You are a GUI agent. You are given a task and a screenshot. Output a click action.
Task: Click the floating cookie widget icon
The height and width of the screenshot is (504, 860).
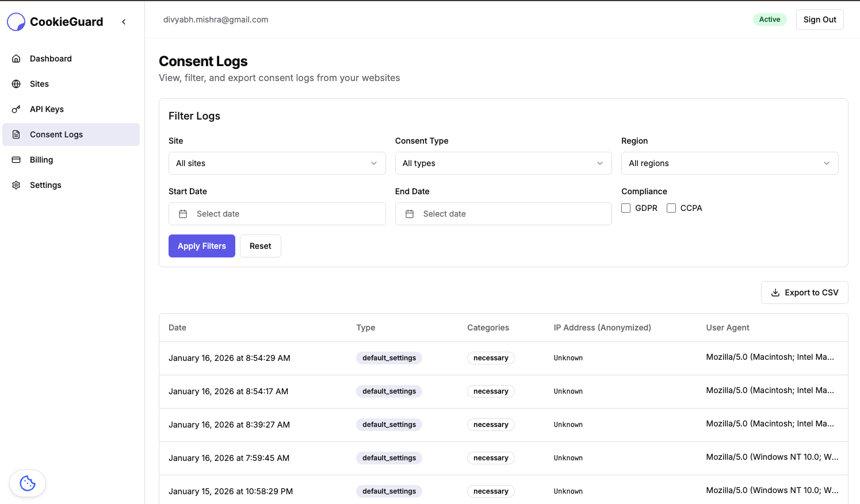click(x=27, y=483)
